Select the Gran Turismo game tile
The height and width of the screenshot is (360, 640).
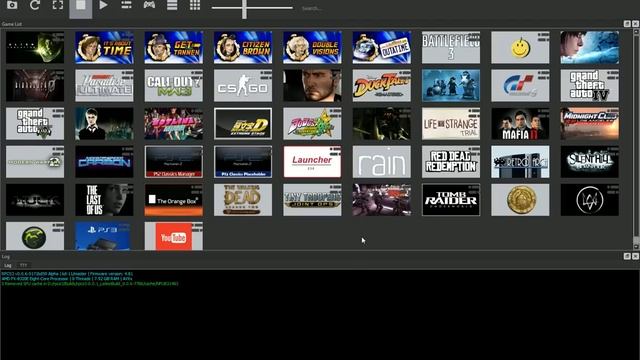pyautogui.click(x=520, y=85)
